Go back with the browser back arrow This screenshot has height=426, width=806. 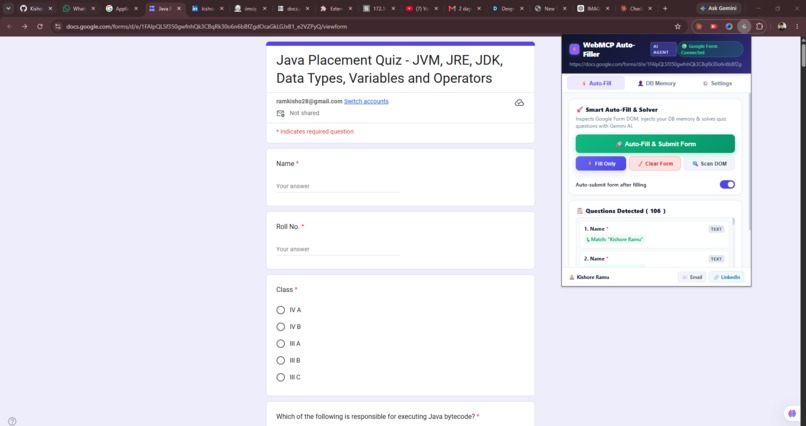click(x=9, y=26)
